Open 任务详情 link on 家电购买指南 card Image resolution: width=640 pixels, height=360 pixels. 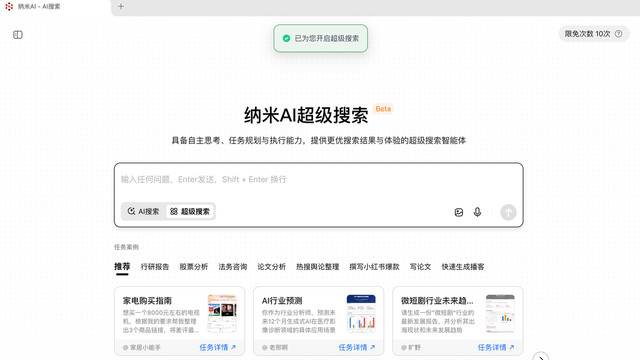tap(218, 347)
